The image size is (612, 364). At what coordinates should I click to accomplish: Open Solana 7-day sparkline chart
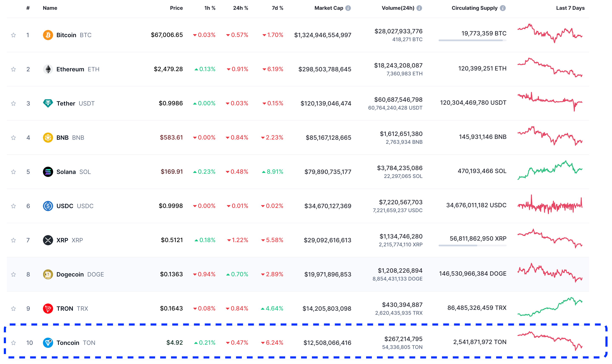click(550, 170)
